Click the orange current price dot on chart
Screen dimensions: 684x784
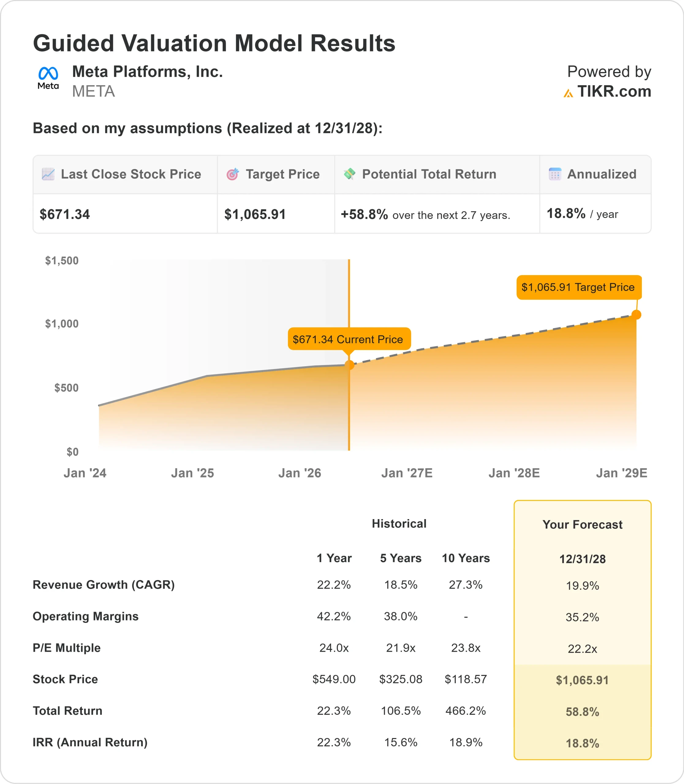point(349,365)
